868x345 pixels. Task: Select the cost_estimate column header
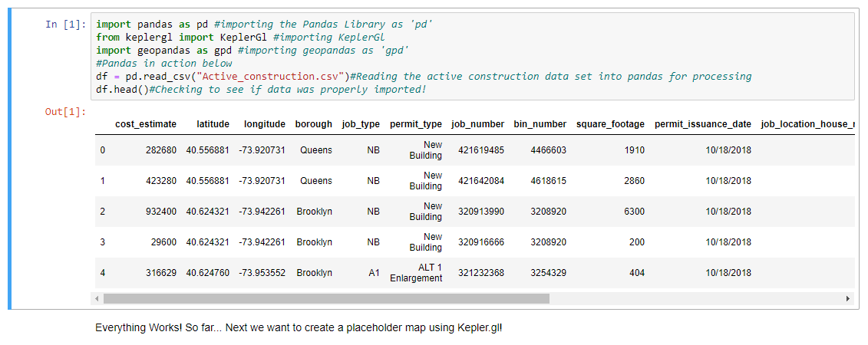coord(145,124)
